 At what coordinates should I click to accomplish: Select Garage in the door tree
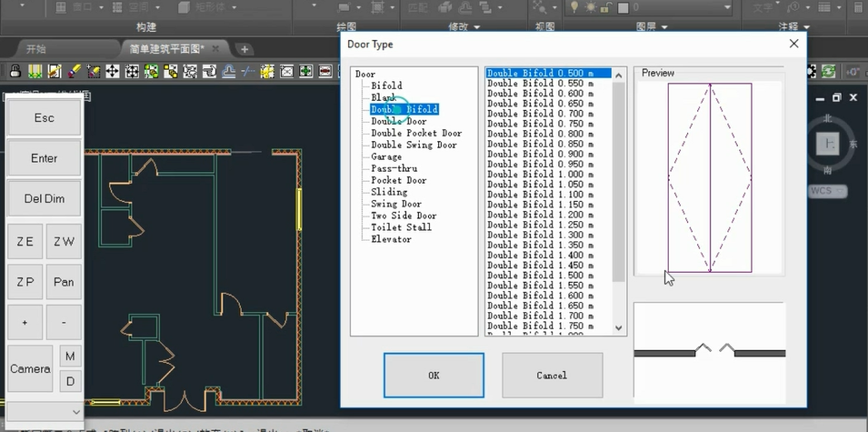(x=386, y=156)
